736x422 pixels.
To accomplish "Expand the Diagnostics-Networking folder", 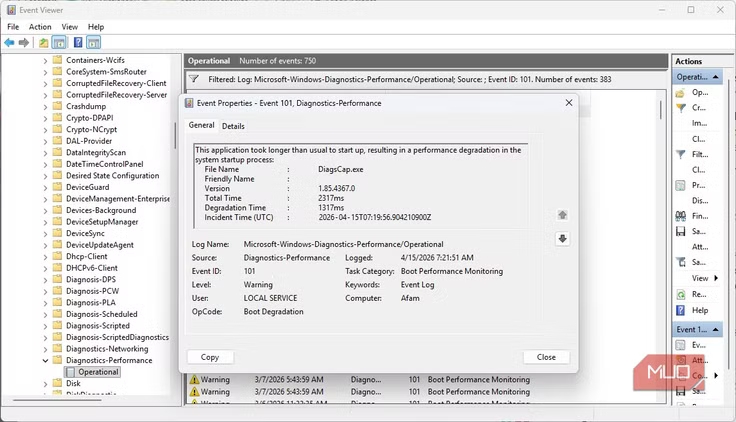I will [x=46, y=349].
